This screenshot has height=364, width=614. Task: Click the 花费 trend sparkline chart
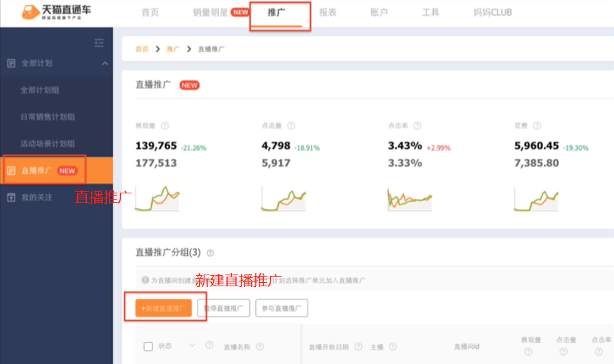click(536, 198)
